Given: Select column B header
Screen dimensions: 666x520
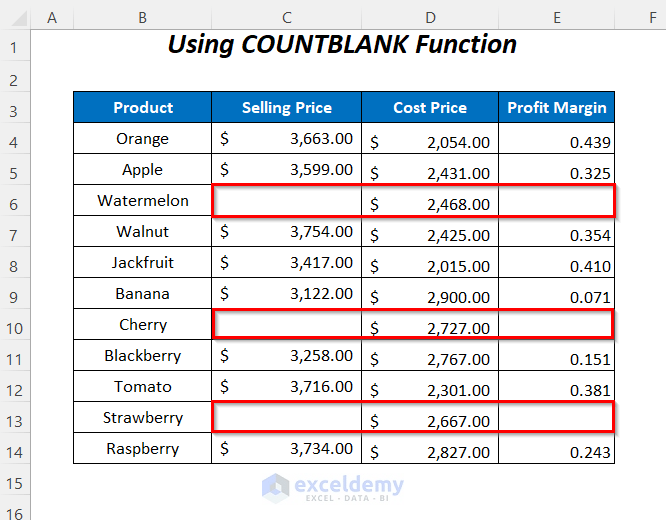Looking at the screenshot, I should pos(142,18).
